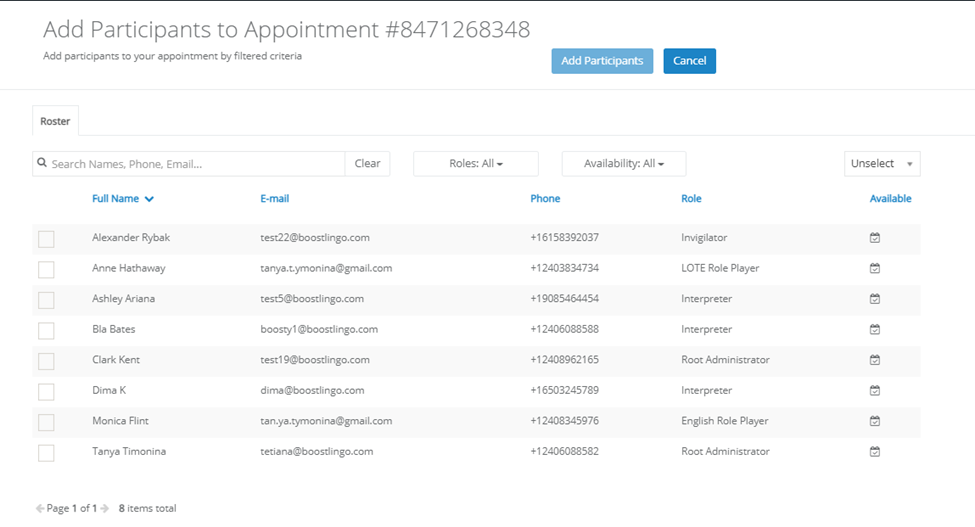Click email test5@boostlingo.com

click(x=312, y=298)
